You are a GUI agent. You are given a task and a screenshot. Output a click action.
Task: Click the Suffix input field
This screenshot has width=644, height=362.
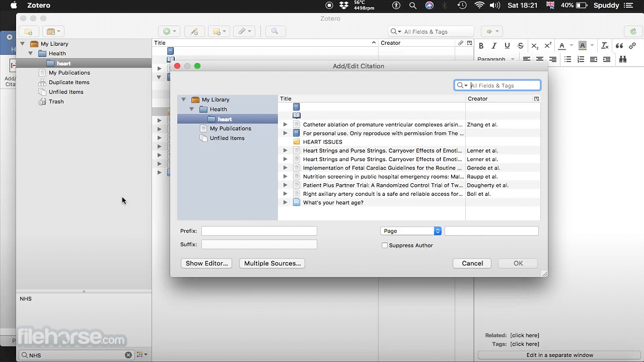(259, 244)
